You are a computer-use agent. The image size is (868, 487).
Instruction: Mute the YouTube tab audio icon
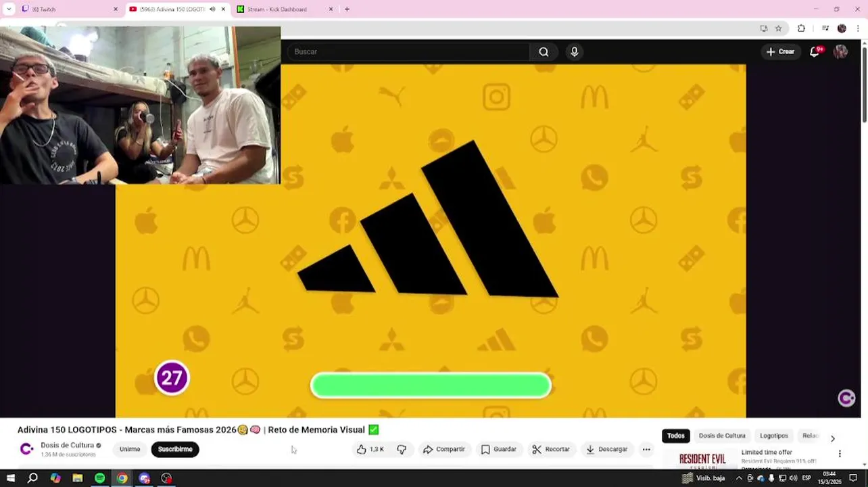212,9
